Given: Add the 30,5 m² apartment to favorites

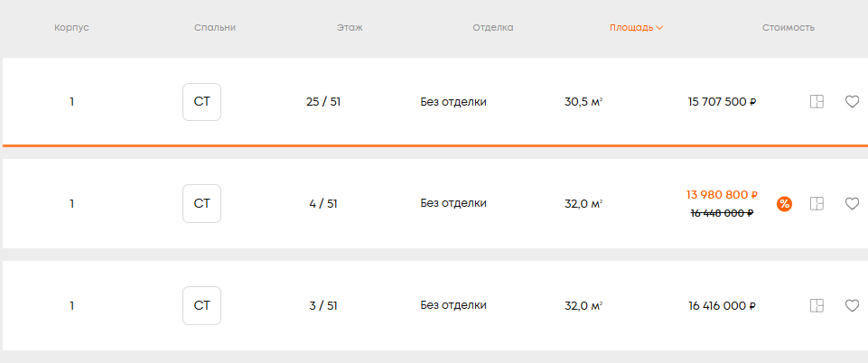Looking at the screenshot, I should [852, 102].
